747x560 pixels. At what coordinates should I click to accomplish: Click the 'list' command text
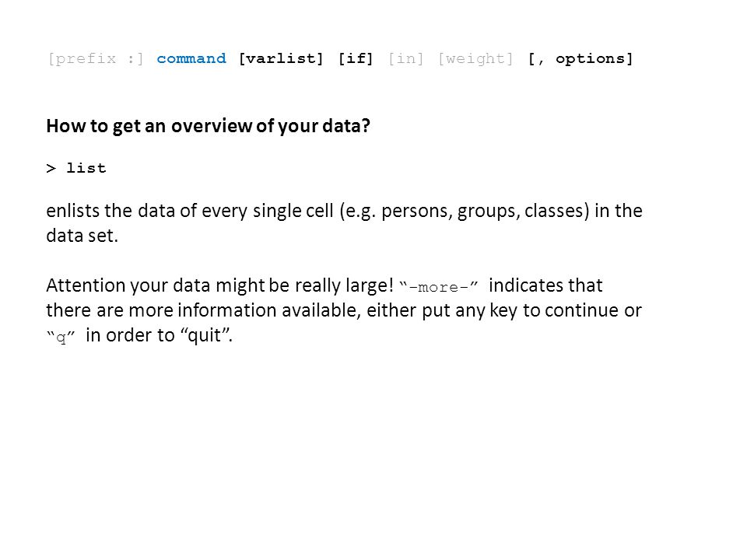(x=86, y=168)
